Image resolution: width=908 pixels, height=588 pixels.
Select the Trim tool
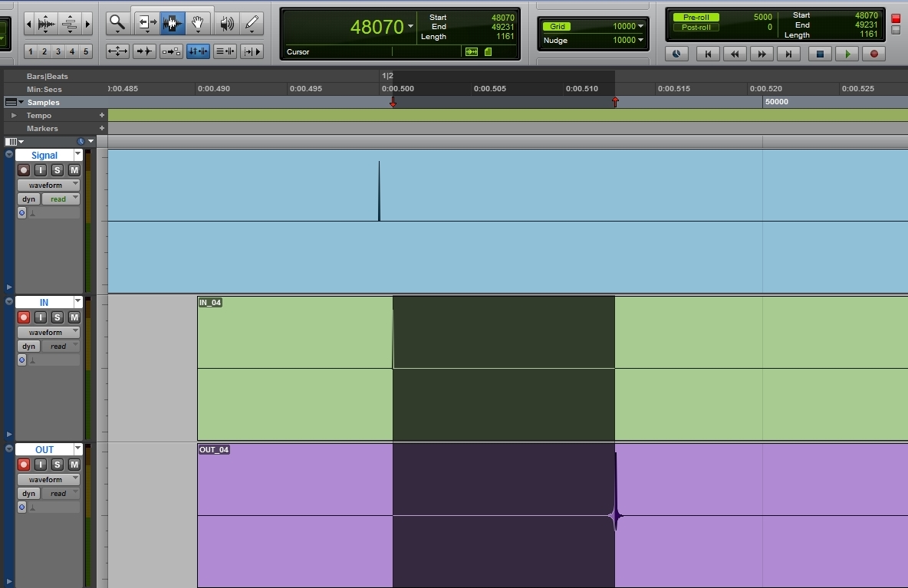[x=146, y=24]
